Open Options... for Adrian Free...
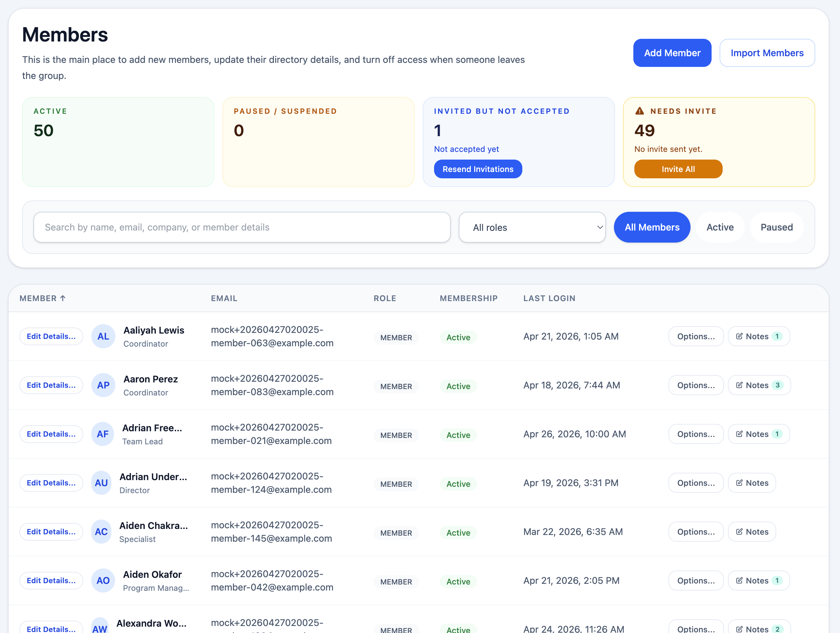The height and width of the screenshot is (633, 840). click(696, 434)
